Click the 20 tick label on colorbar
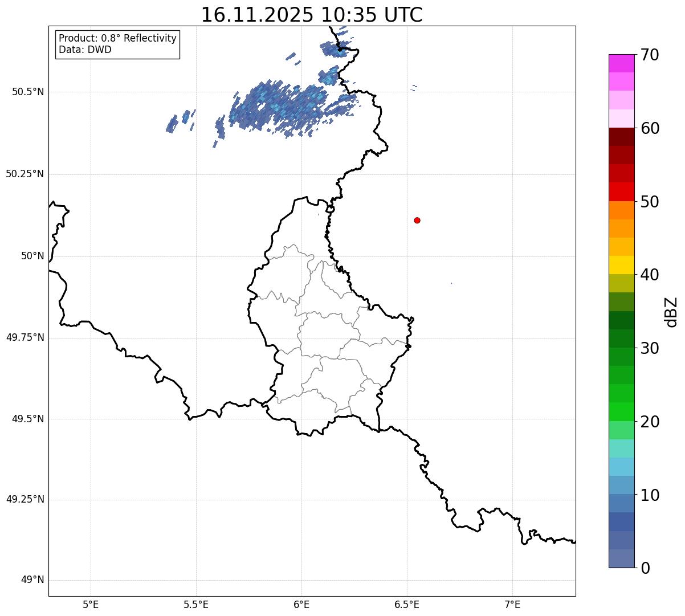Screen dimensions: 685x616 [650, 422]
